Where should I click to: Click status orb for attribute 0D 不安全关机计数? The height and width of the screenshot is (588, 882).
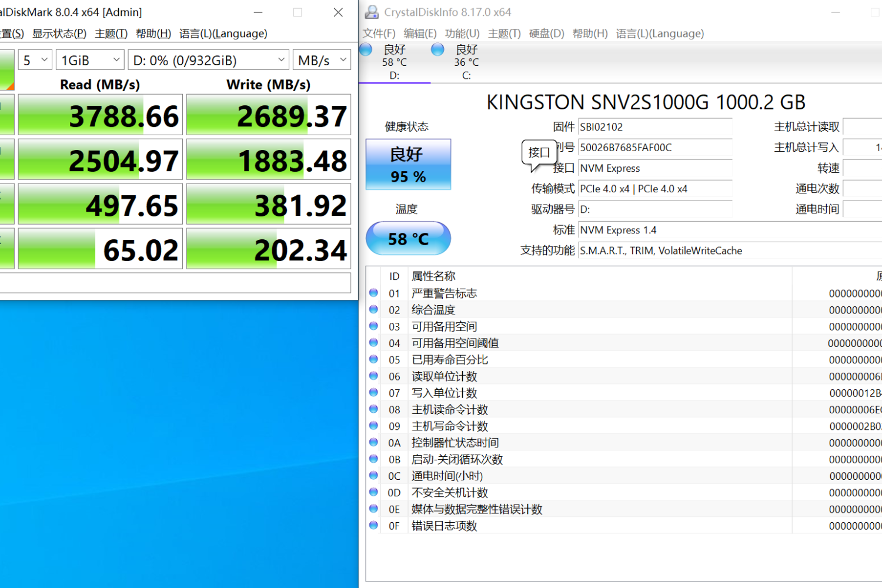pyautogui.click(x=373, y=492)
